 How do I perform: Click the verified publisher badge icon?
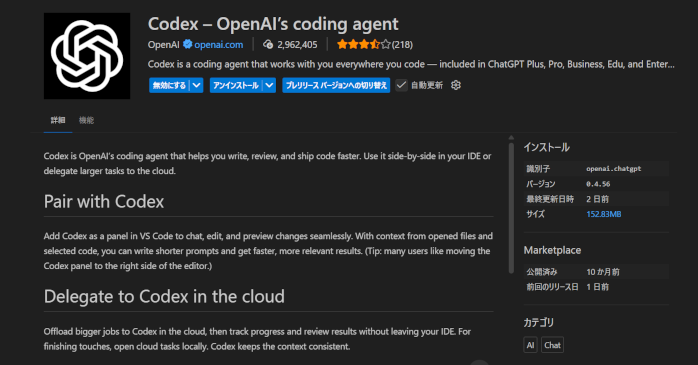(187, 44)
